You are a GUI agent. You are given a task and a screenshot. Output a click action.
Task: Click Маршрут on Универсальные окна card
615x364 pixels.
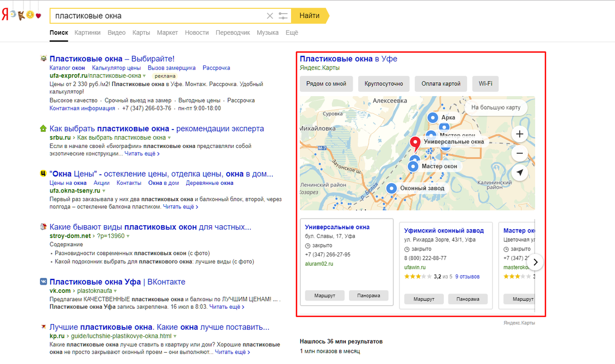tap(324, 295)
